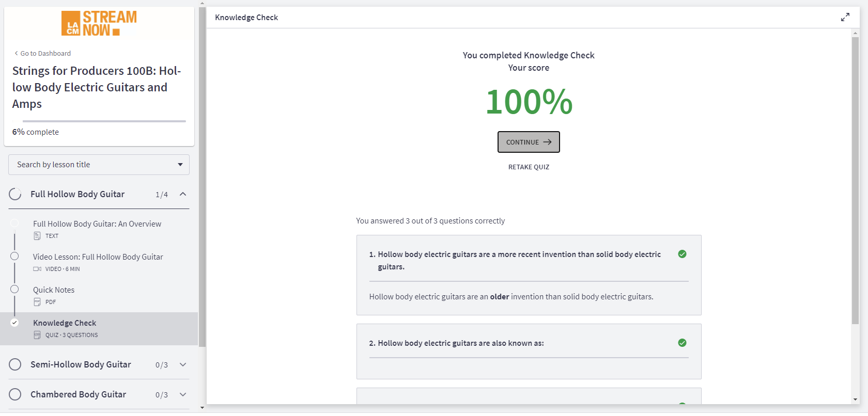Click question 1 explanation about older invention
Screen dimensions: 868x416
(x=511, y=297)
